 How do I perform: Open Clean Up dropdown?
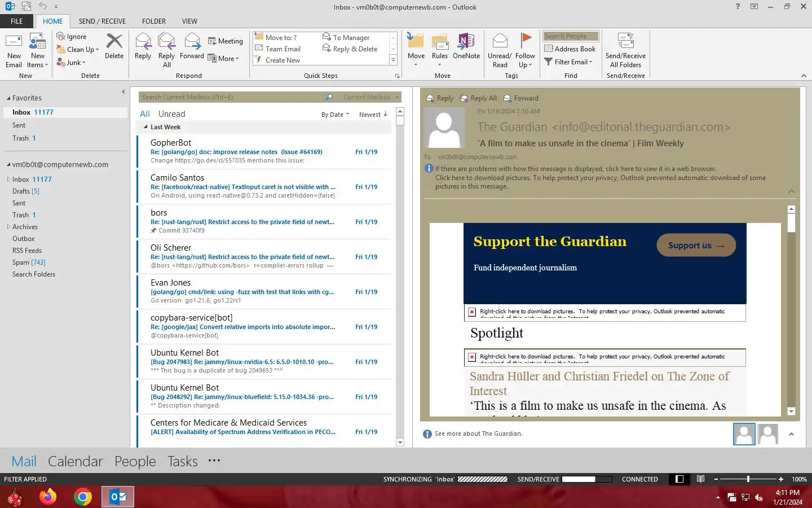(x=78, y=50)
